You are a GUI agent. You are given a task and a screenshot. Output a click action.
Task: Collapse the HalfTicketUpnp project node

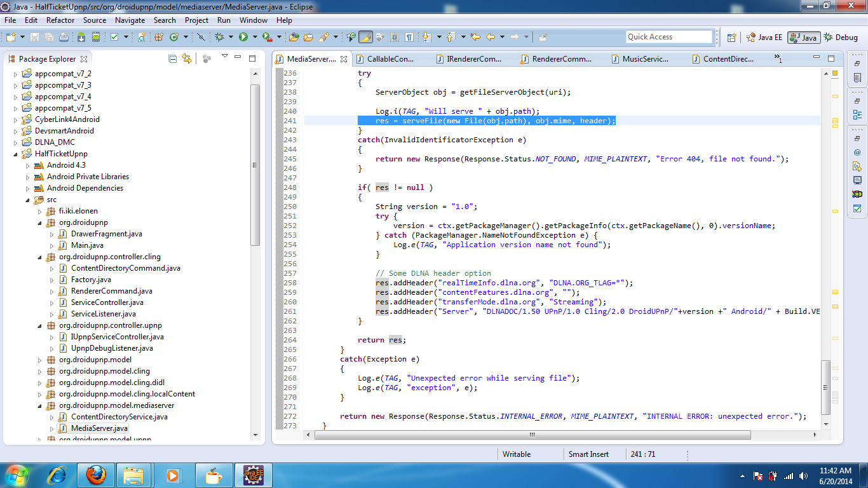coord(16,154)
